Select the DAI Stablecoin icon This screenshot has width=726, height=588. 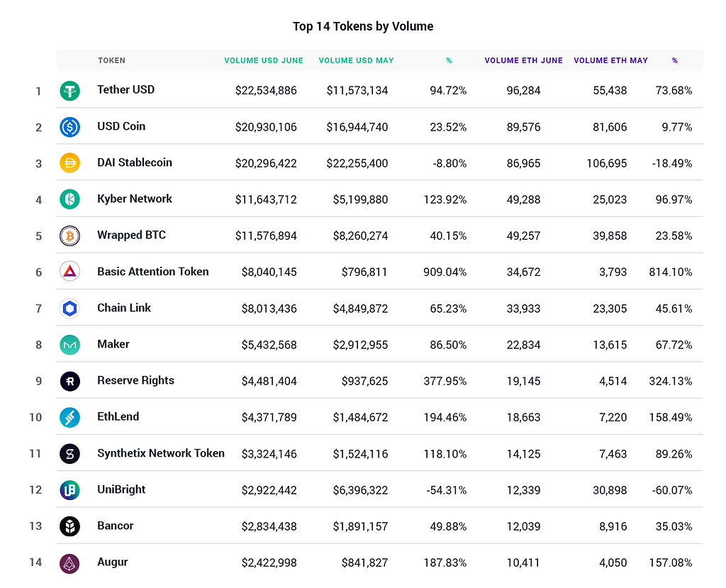coord(69,163)
